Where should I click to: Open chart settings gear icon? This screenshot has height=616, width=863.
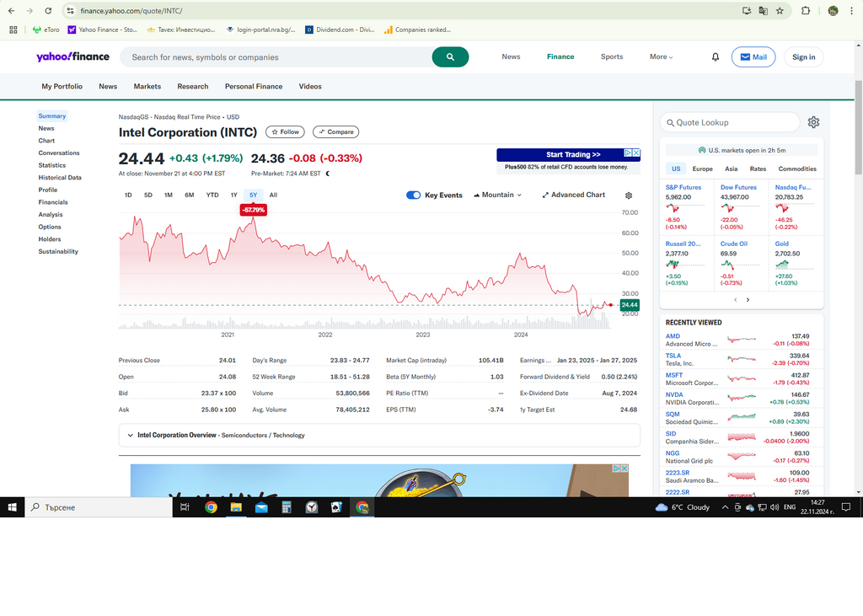point(629,196)
